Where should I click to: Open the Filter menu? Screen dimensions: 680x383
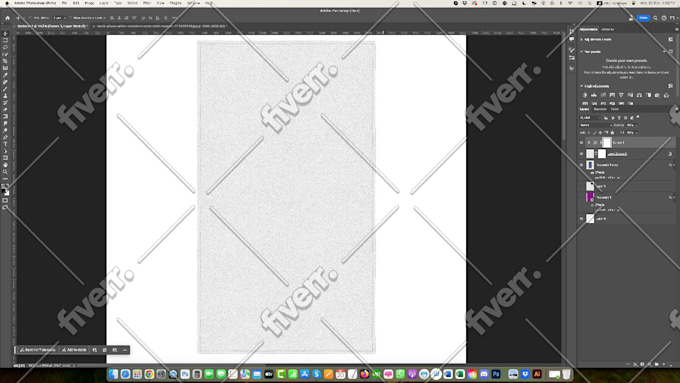pyautogui.click(x=147, y=3)
